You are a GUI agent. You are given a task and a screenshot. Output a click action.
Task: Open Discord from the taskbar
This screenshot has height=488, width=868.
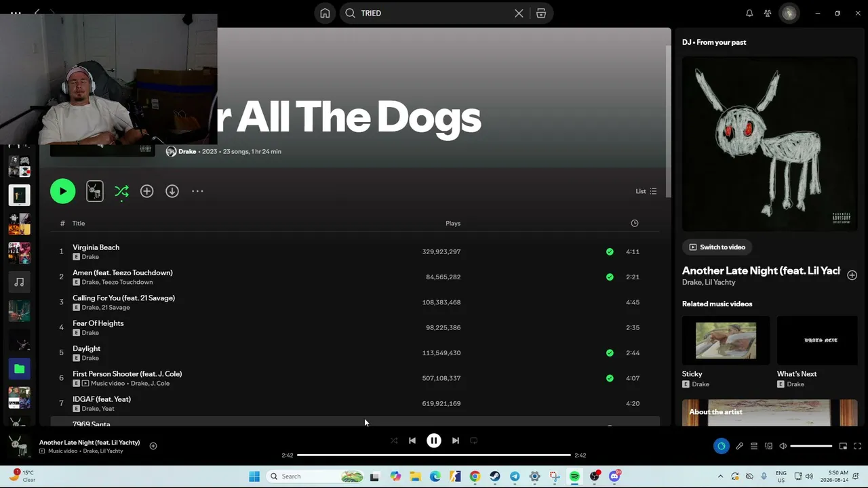pyautogui.click(x=614, y=476)
